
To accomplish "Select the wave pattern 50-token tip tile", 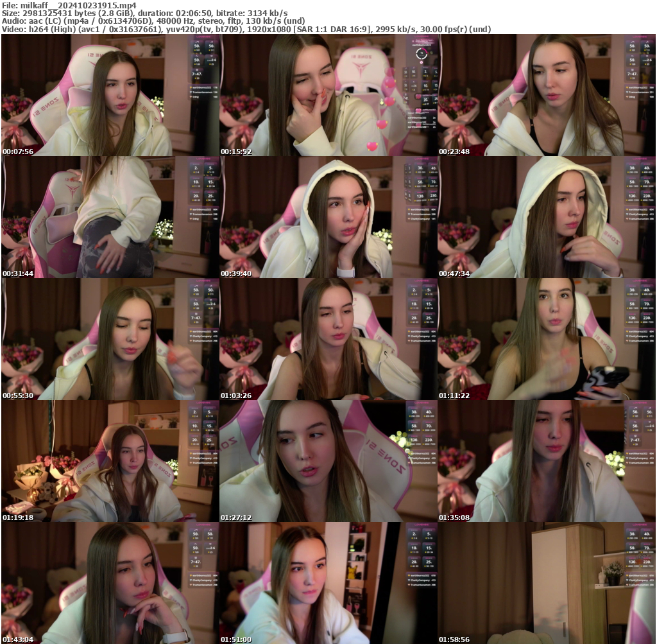I will [x=633, y=60].
